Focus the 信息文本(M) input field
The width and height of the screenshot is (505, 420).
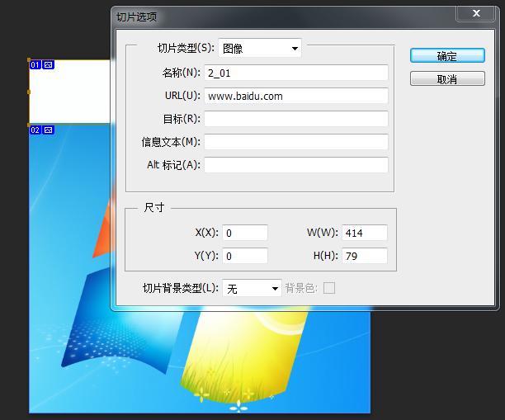296,142
